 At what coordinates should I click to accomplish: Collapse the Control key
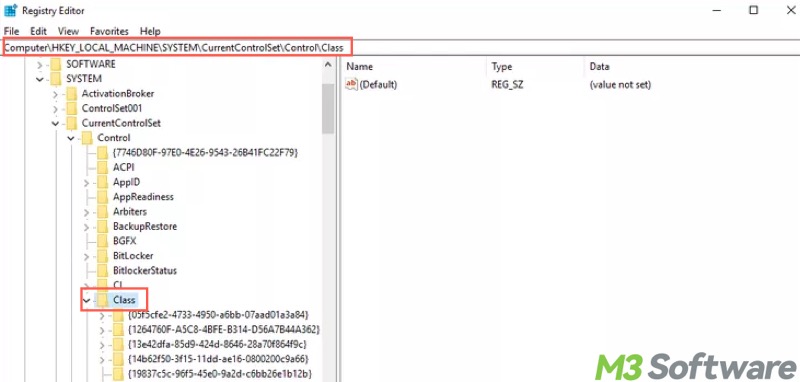[71, 138]
